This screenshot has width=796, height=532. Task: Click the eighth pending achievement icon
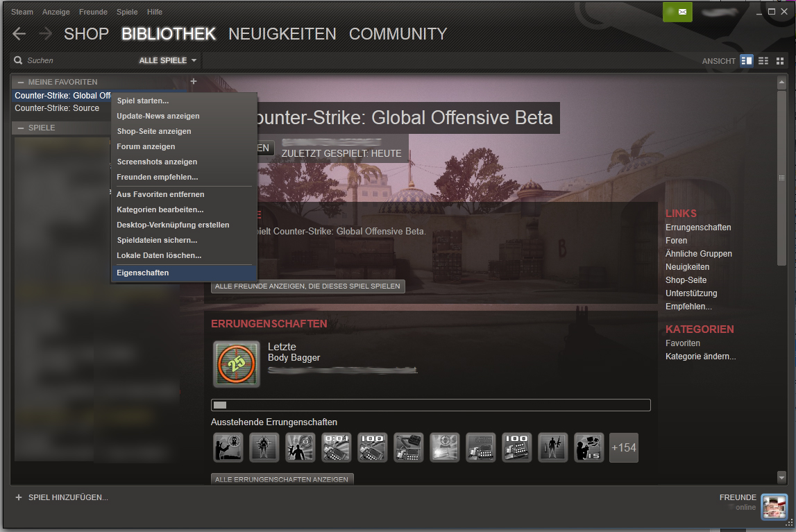tap(480, 447)
